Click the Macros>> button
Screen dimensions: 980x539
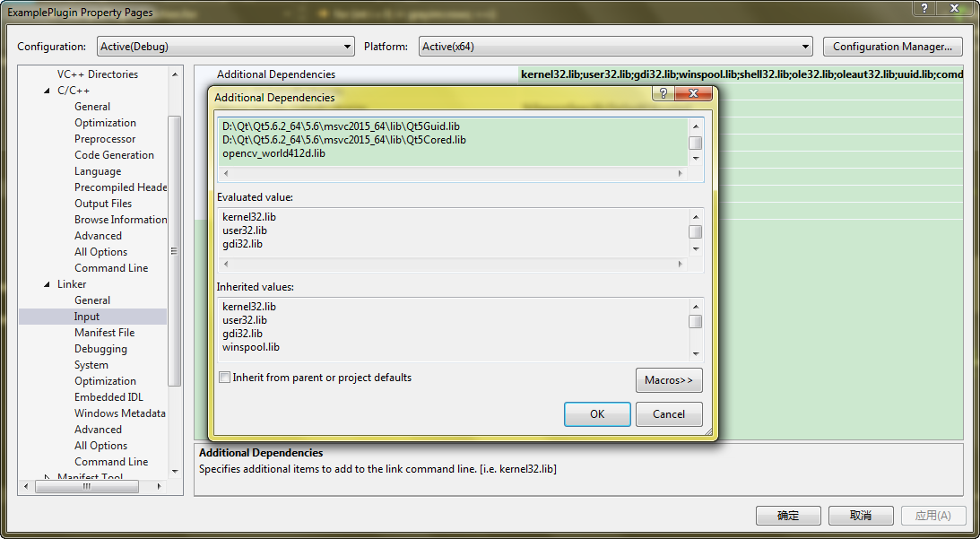[669, 379]
